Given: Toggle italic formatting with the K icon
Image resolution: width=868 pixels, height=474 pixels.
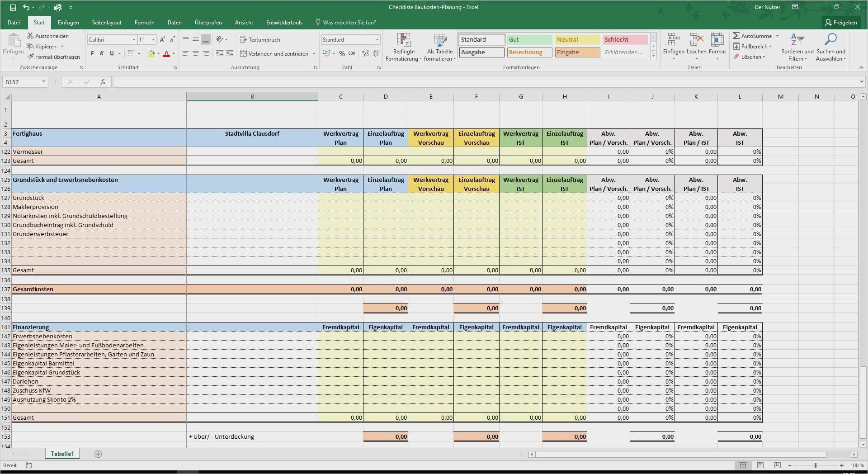Looking at the screenshot, I should click(101, 53).
